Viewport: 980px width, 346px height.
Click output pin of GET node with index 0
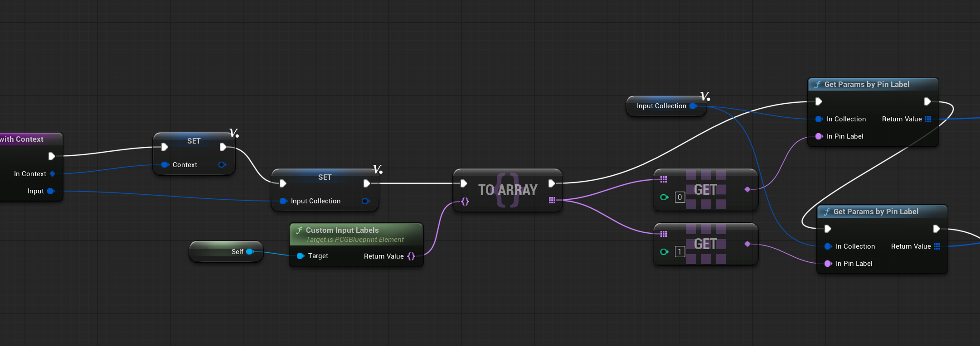tap(747, 189)
